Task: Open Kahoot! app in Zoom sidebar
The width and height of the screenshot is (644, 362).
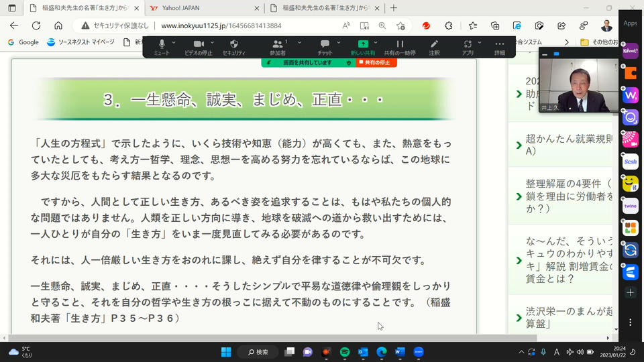Action: pos(631,51)
